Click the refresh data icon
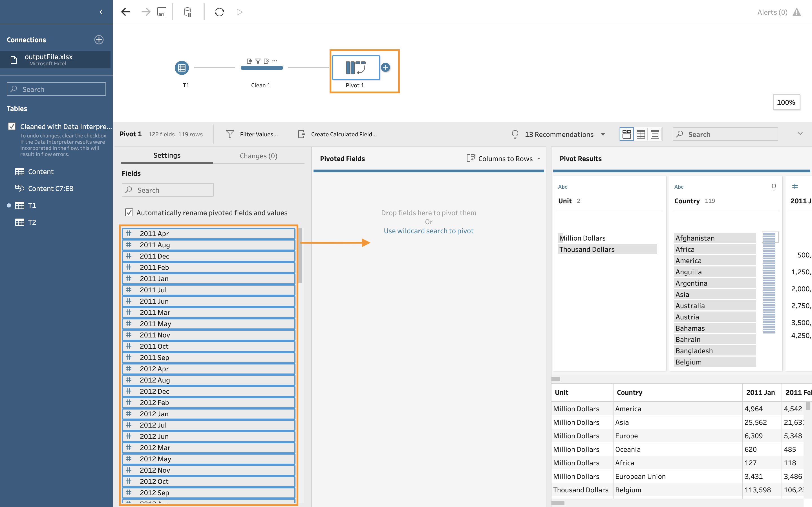The height and width of the screenshot is (507, 812). pos(219,12)
